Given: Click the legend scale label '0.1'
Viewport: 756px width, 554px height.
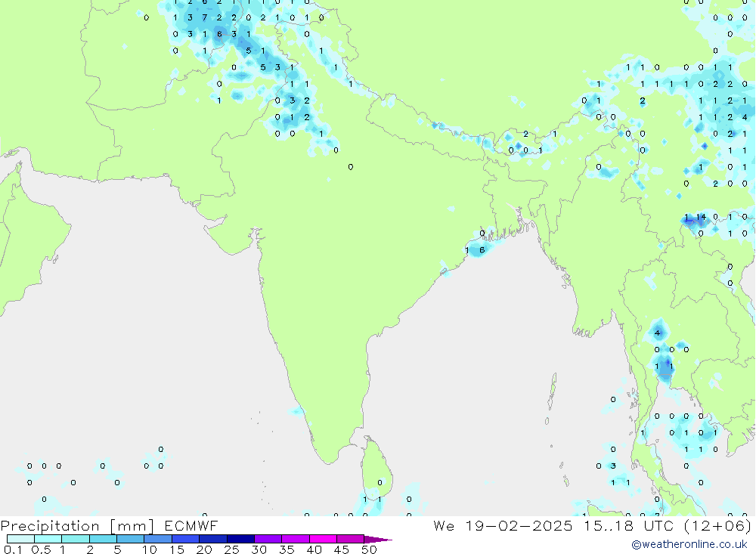Looking at the screenshot, I should click(x=13, y=549).
